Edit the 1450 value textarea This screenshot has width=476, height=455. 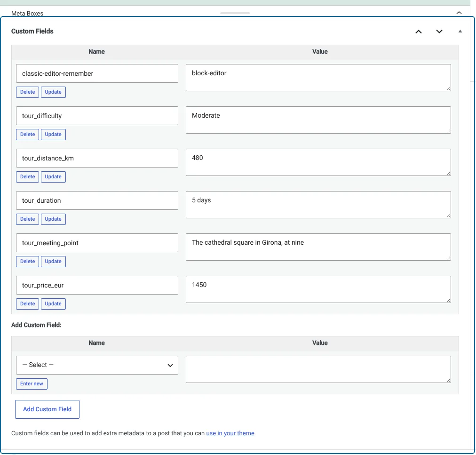point(318,289)
